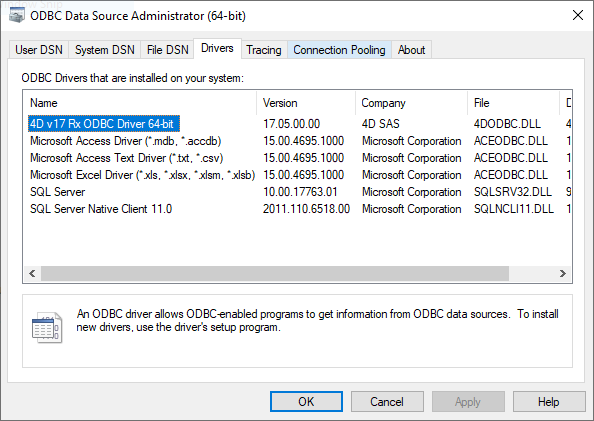Go to the File DSN tab
The image size is (594, 421).
(x=167, y=50)
